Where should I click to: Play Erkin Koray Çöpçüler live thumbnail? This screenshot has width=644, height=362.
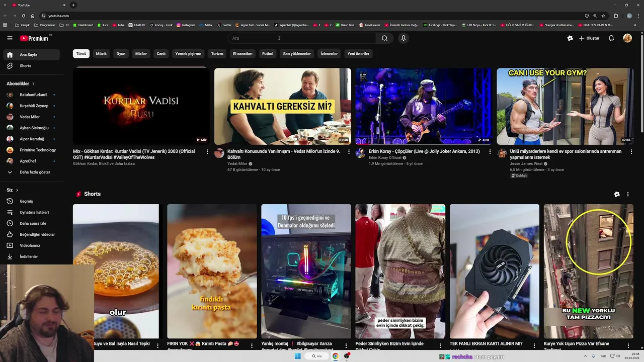(x=424, y=106)
